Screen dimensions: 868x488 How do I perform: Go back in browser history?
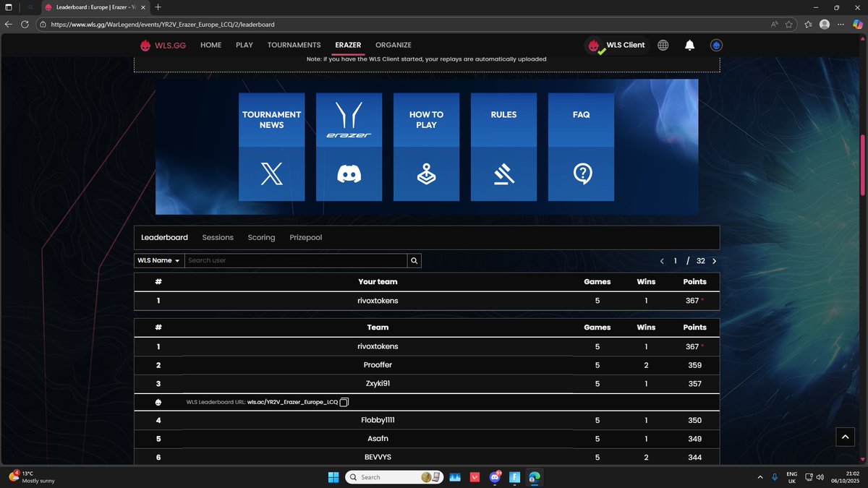coord(9,24)
